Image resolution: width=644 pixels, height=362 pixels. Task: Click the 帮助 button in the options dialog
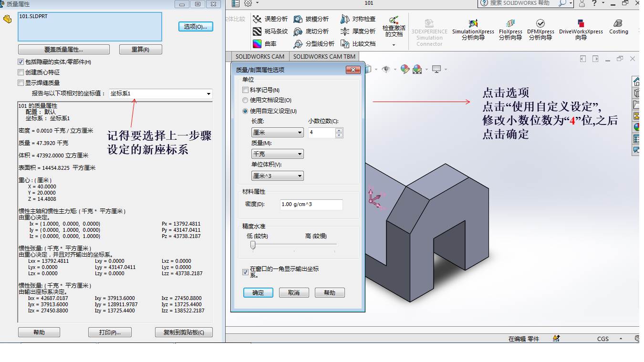point(330,292)
